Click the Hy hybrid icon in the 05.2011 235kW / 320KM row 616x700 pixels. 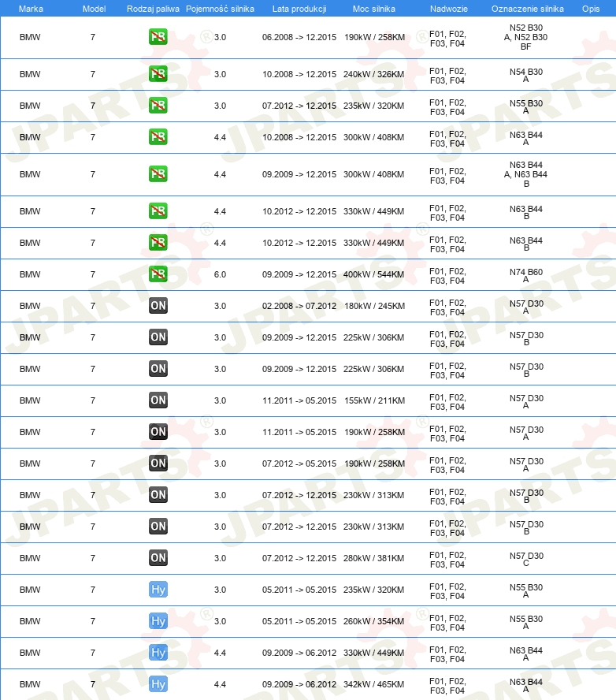click(158, 590)
